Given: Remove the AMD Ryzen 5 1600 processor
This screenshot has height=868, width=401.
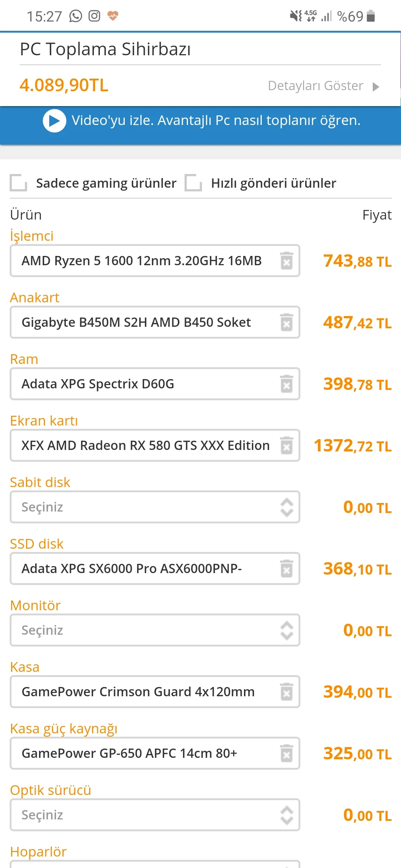Looking at the screenshot, I should coord(286,261).
